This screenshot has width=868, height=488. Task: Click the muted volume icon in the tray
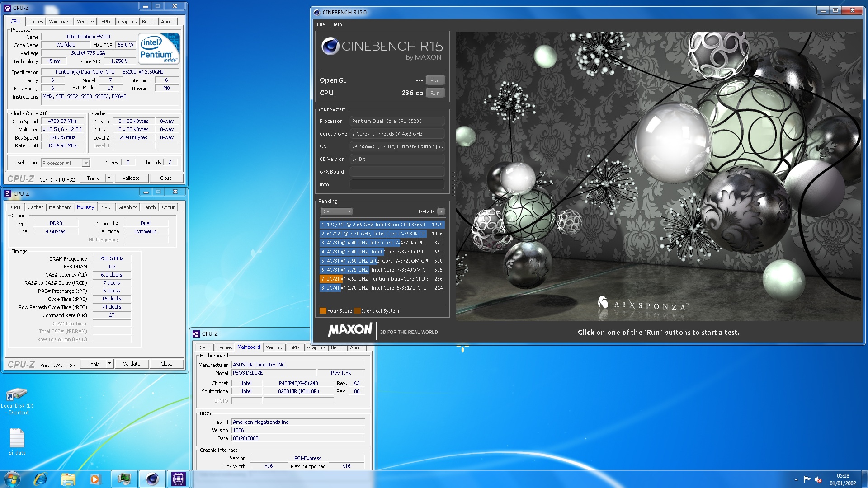tap(818, 479)
